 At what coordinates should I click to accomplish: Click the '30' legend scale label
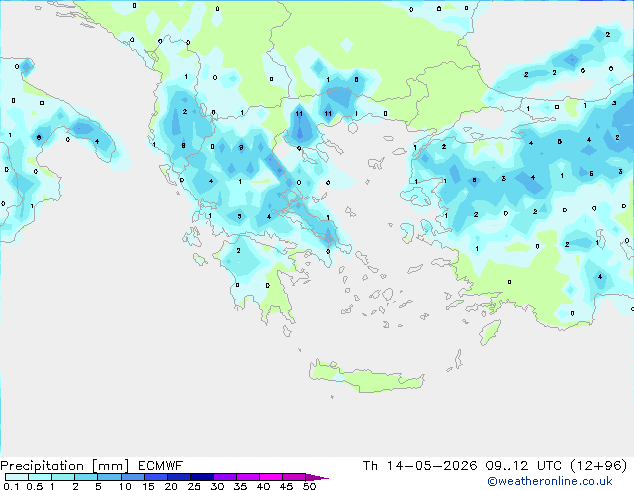[217, 486]
